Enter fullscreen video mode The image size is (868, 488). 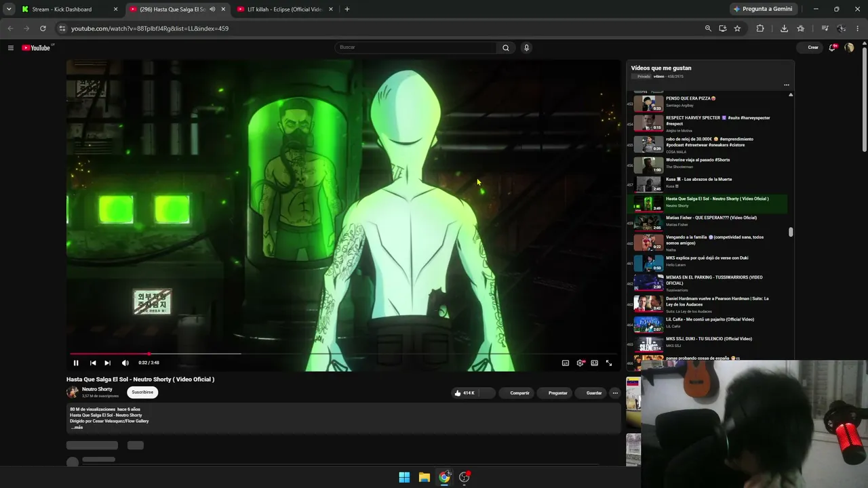[609, 363]
